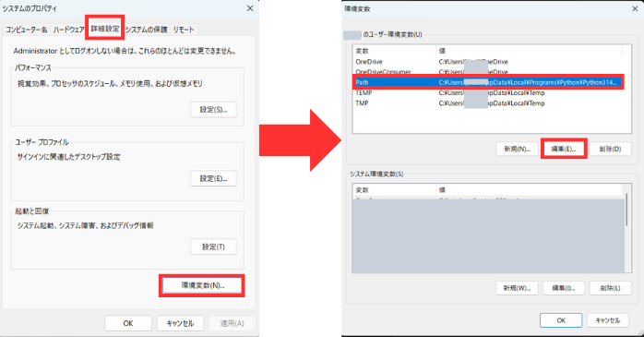The image size is (644, 337).
Task: Confirm with OK in システムのプロパティ
Action: (x=128, y=323)
